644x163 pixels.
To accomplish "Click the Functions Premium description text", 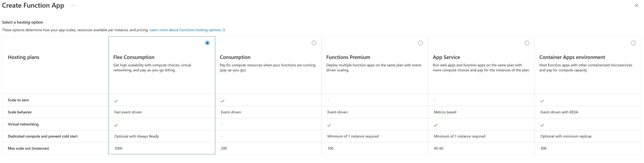I will (x=374, y=67).
